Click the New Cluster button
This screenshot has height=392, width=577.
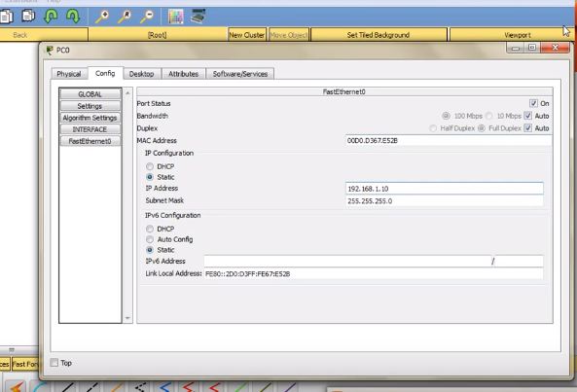point(247,35)
